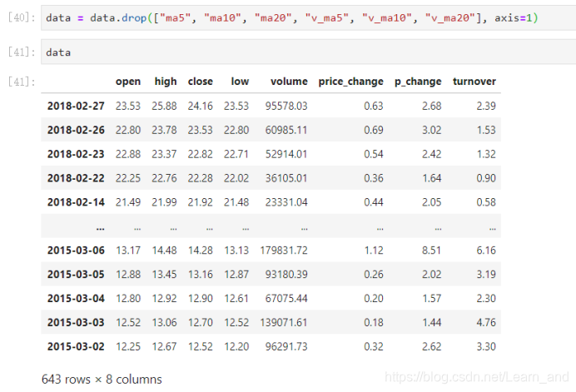Click p_change value 8.51
This screenshot has height=392, width=576.
(431, 251)
